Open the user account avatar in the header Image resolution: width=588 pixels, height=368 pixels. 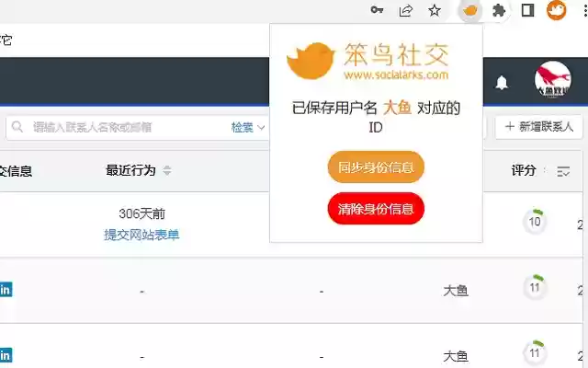click(553, 80)
